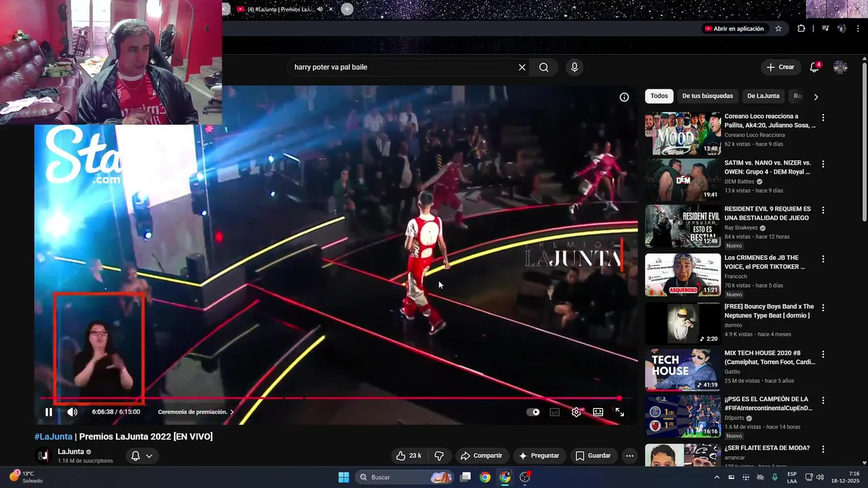
Task: Open the LaJunta channel avatar
Action: (43, 455)
